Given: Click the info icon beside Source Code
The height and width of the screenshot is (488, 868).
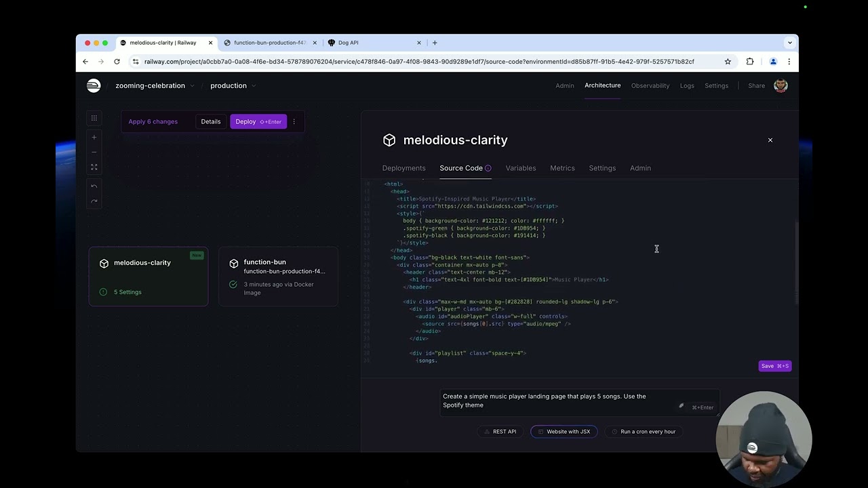Looking at the screenshot, I should (488, 168).
